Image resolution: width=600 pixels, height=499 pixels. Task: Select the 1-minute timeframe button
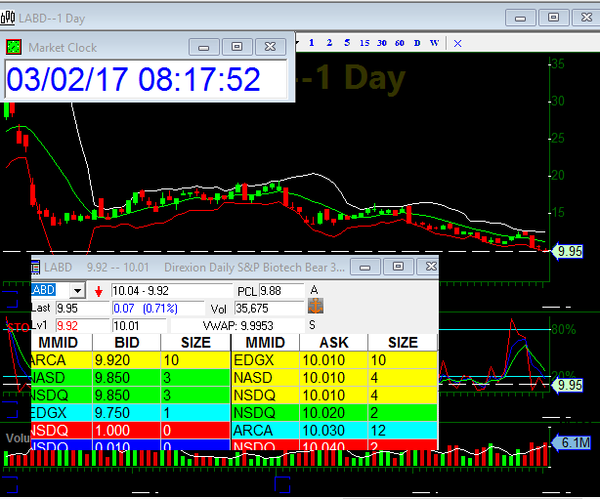pyautogui.click(x=312, y=43)
